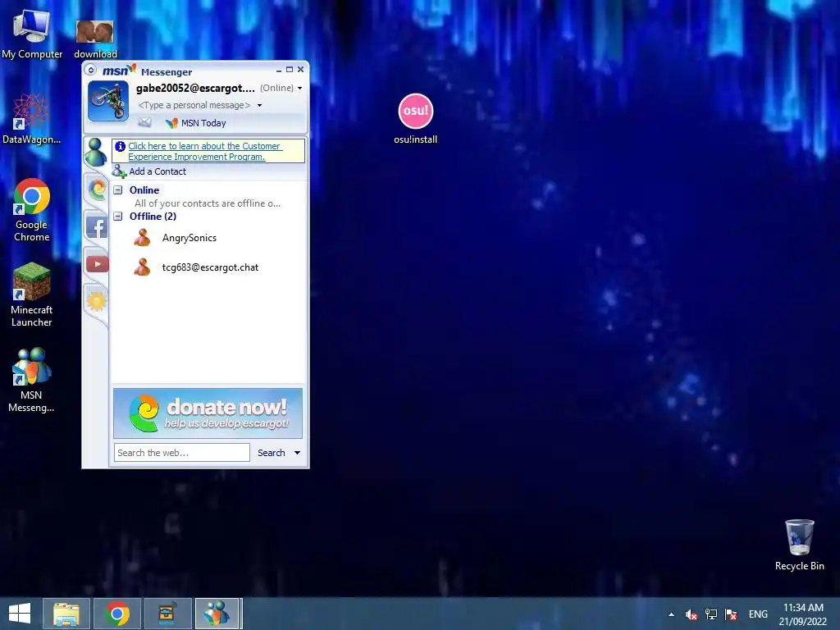The height and width of the screenshot is (630, 840).
Task: Click the Online group header text
Action: tap(144, 190)
